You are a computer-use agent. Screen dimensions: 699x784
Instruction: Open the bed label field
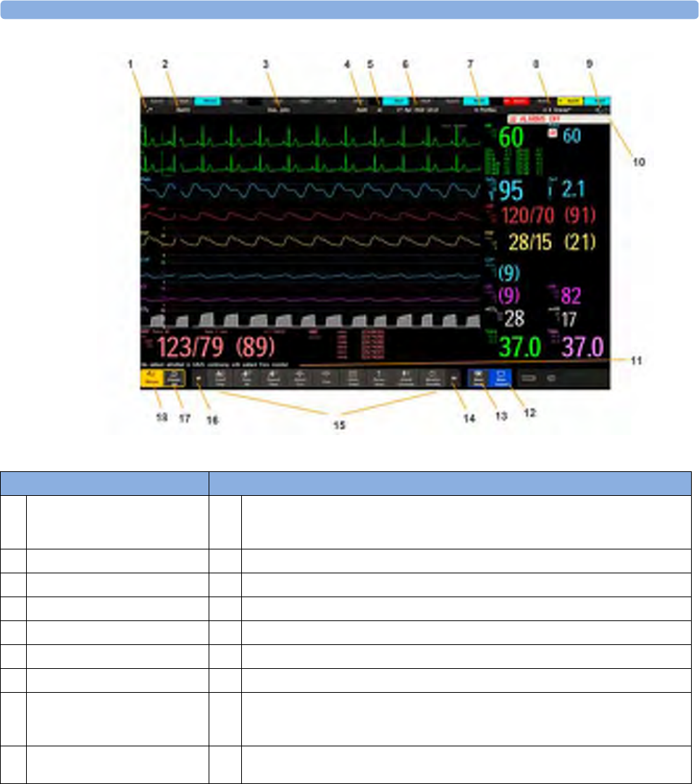click(x=183, y=109)
